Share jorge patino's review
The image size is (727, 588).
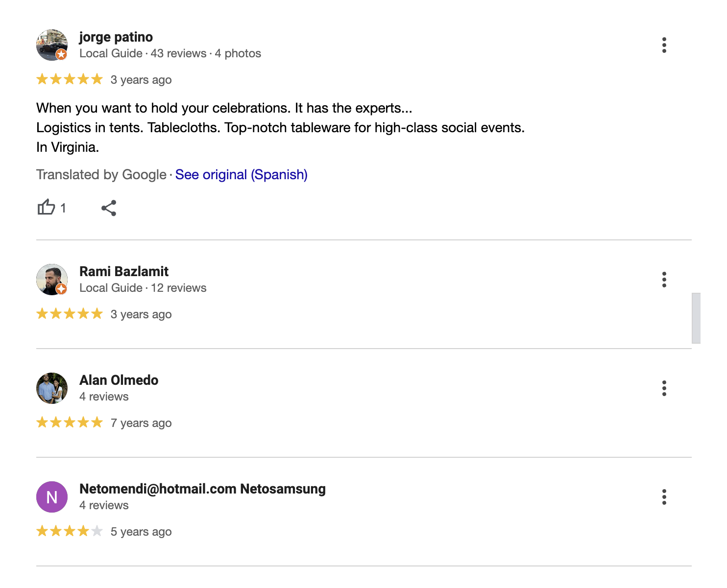pos(109,208)
